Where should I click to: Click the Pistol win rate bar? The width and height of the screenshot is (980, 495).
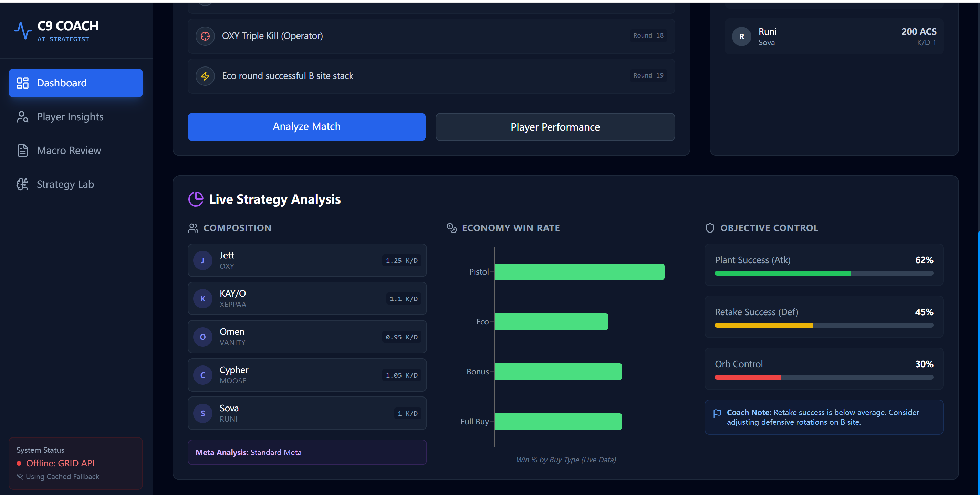pos(579,272)
